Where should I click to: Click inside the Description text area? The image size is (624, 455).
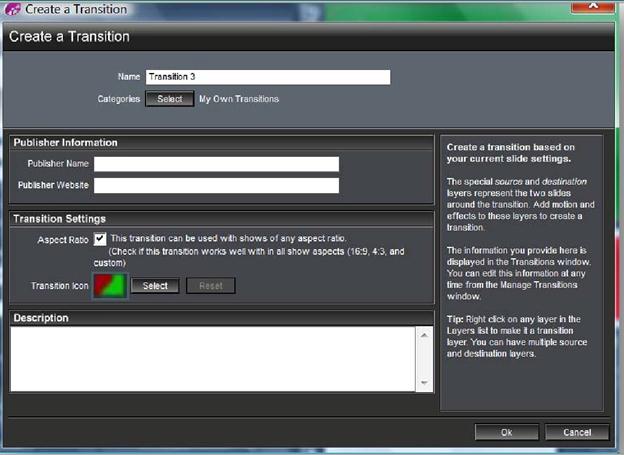(213, 359)
